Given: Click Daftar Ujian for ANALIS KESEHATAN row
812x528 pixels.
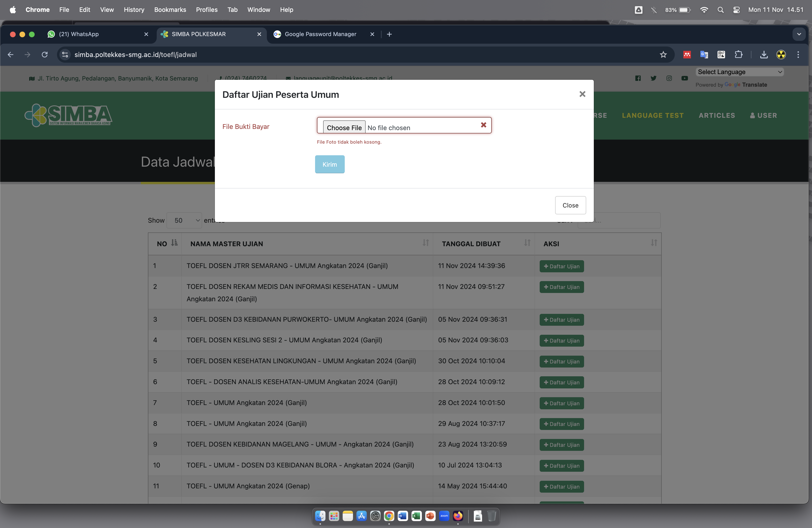Looking at the screenshot, I should pos(562,382).
